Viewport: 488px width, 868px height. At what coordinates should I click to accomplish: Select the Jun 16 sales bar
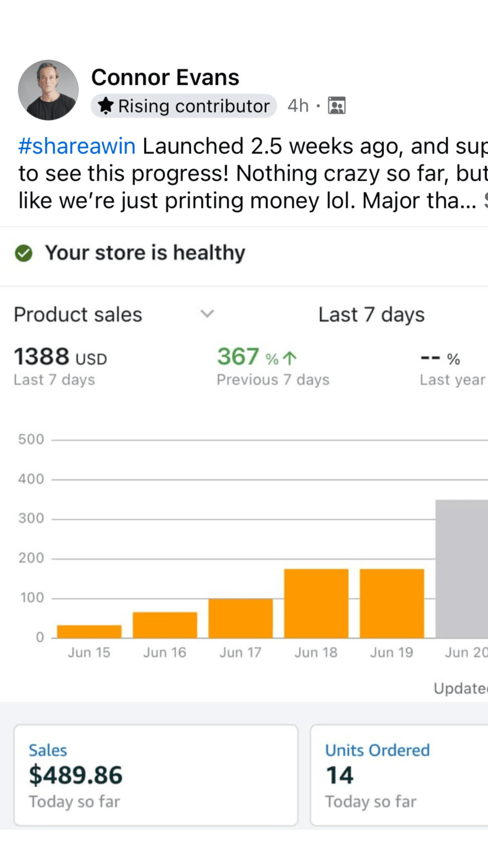pyautogui.click(x=165, y=625)
